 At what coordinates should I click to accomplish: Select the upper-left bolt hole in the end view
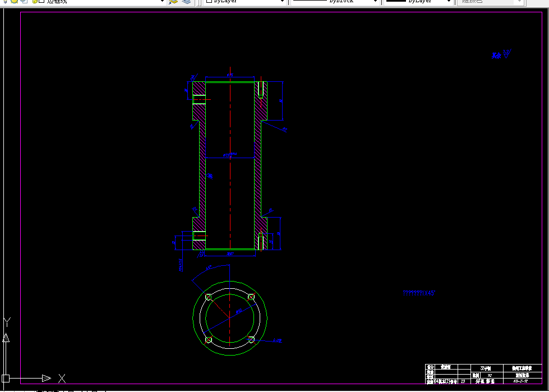tap(209, 297)
